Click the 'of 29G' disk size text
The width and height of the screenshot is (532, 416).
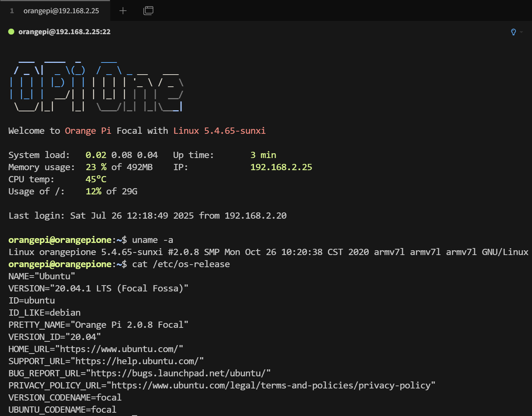[x=122, y=191]
